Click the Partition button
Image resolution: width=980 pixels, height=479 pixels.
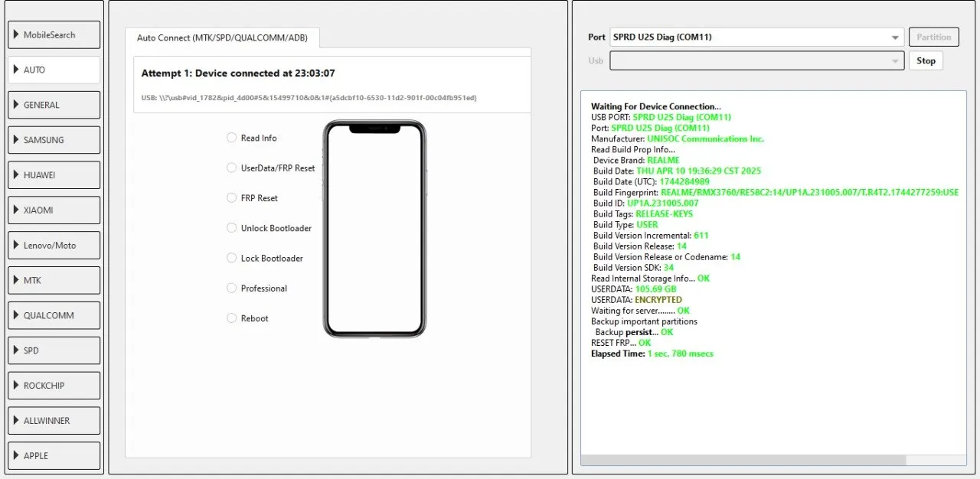pyautogui.click(x=933, y=37)
